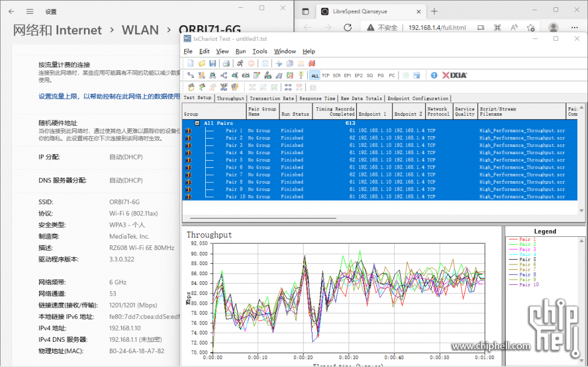Screen dimensions: 588x367
Task: Toggle the SQ filter button
Action: coord(370,76)
